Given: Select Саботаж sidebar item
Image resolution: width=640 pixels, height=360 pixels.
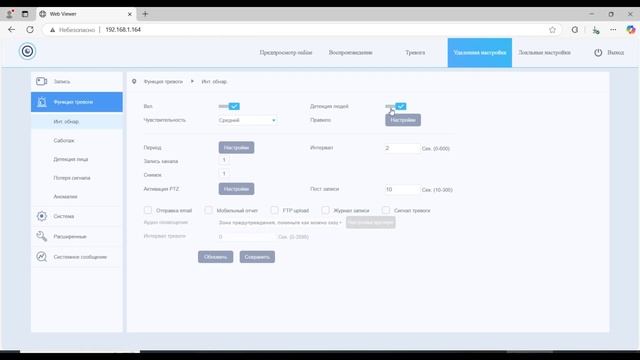Looking at the screenshot, I should 77,140.
